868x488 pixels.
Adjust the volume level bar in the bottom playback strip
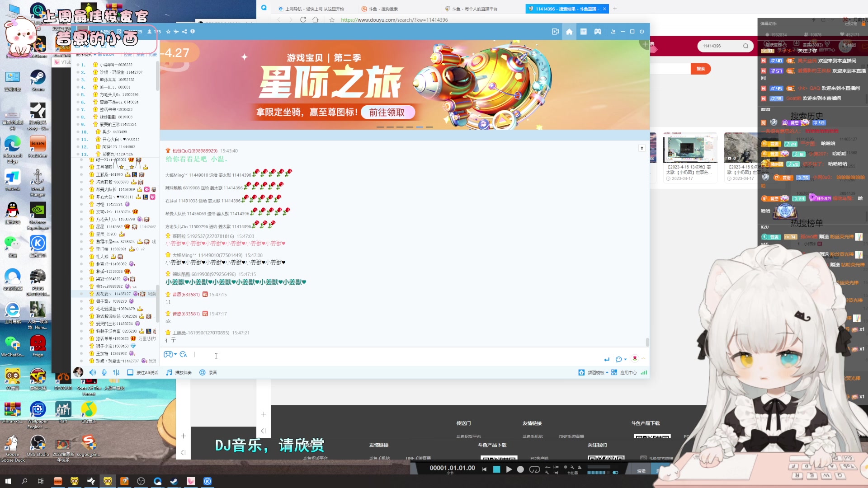(x=598, y=472)
